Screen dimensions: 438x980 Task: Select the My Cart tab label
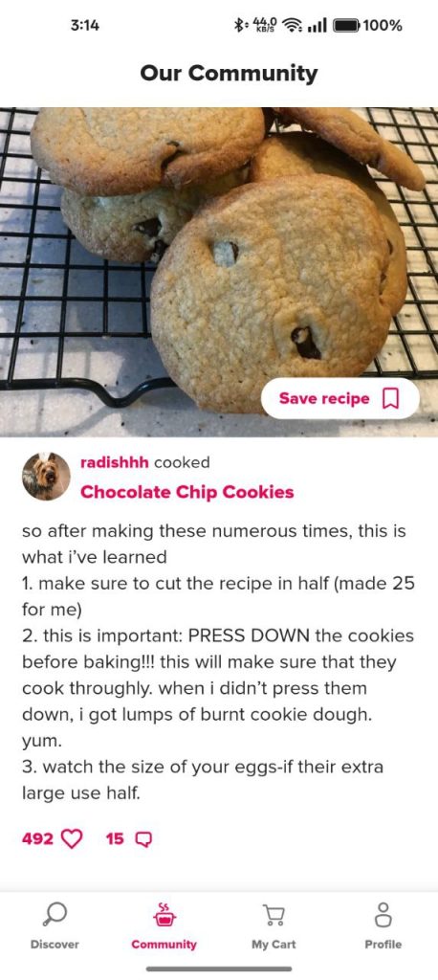click(x=274, y=945)
